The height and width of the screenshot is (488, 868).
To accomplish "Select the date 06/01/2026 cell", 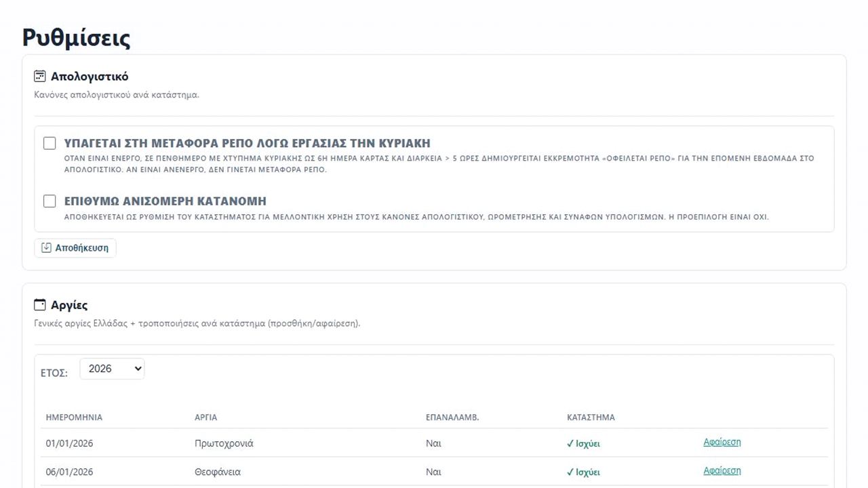I will pyautogui.click(x=69, y=472).
